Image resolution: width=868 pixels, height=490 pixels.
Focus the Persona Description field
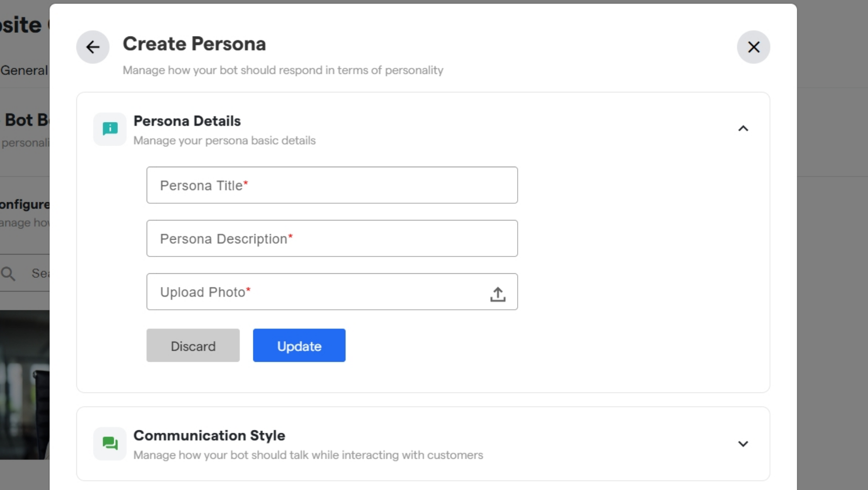click(x=332, y=239)
